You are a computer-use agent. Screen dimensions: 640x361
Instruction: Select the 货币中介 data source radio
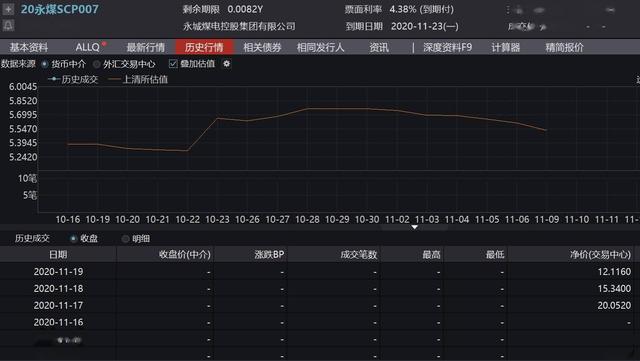(44, 64)
